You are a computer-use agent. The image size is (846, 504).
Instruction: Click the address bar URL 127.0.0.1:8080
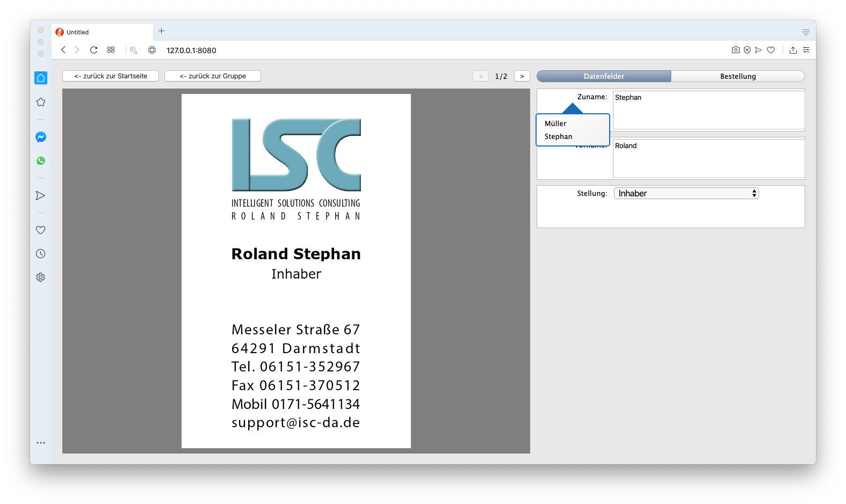click(191, 50)
